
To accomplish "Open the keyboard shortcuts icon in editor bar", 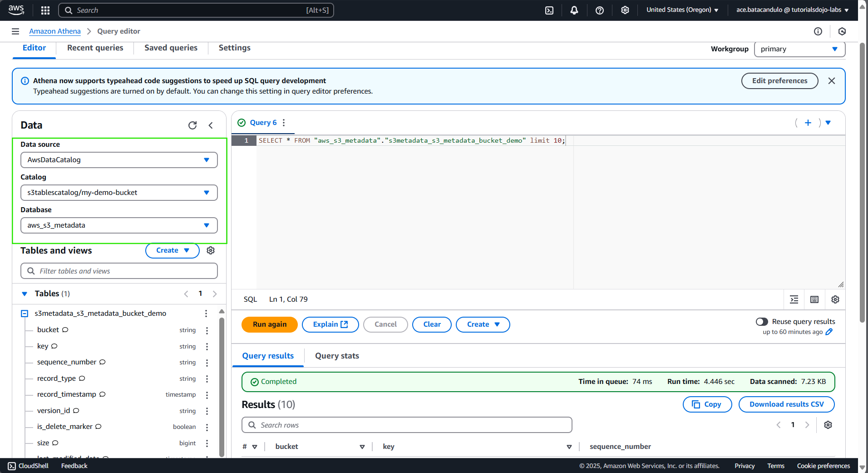I will (x=814, y=299).
